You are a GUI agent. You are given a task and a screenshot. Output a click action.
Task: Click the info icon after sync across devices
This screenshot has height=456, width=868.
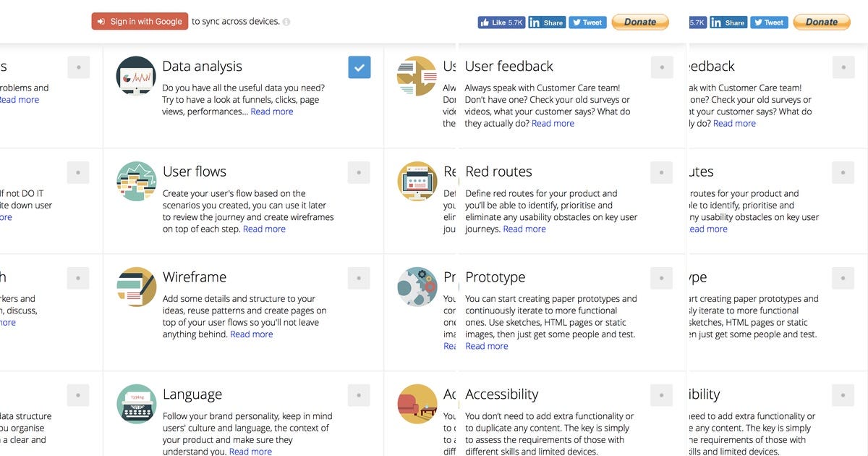286,22
